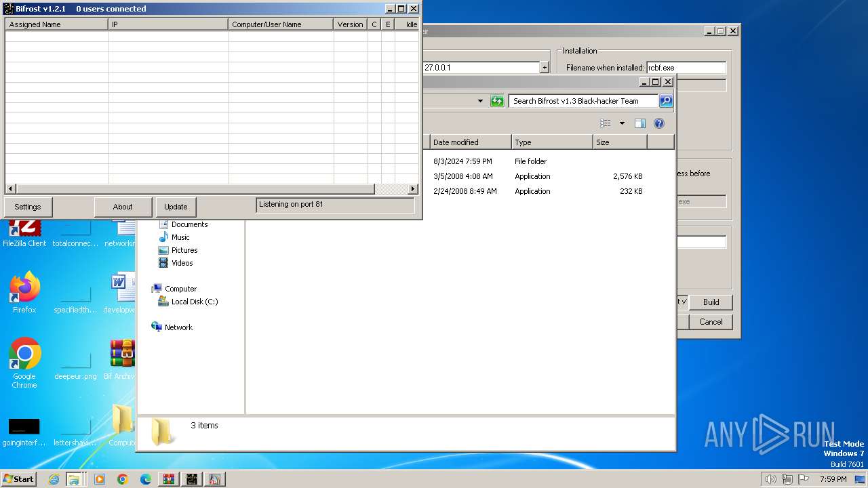
Task: Click the Show desktop tray icon
Action: [x=860, y=479]
